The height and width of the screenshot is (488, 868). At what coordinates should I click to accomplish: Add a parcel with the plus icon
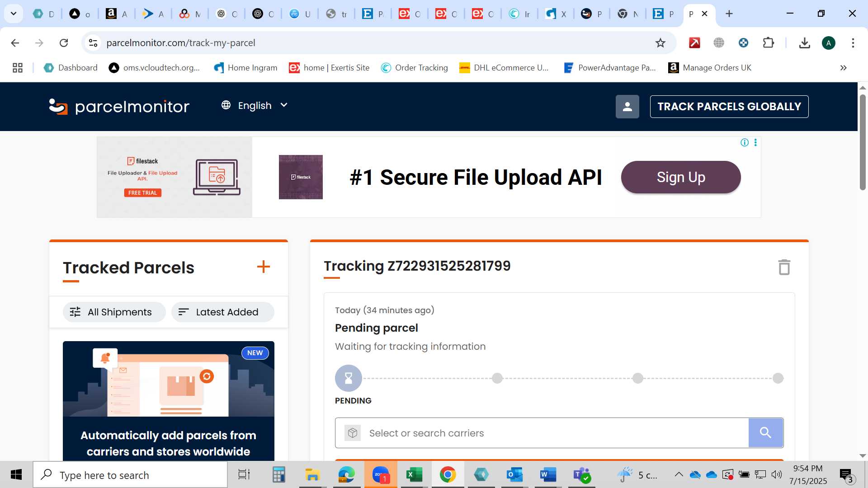tap(264, 267)
